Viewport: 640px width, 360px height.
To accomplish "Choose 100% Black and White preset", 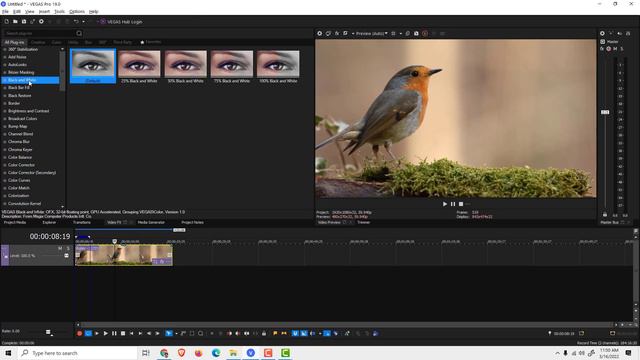I will coord(278,67).
